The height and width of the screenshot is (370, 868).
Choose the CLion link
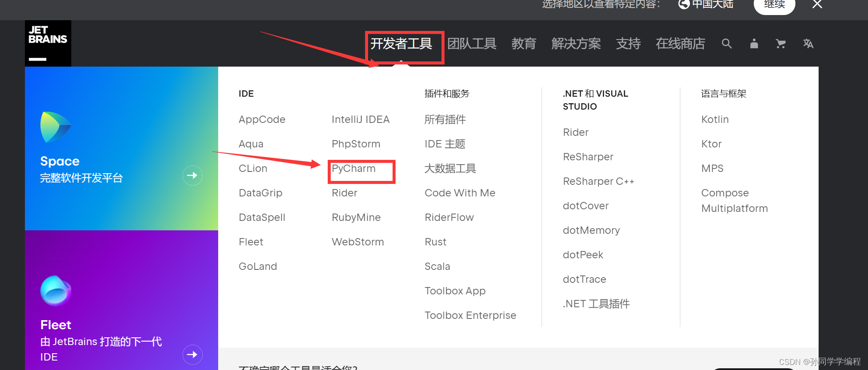[x=253, y=168]
